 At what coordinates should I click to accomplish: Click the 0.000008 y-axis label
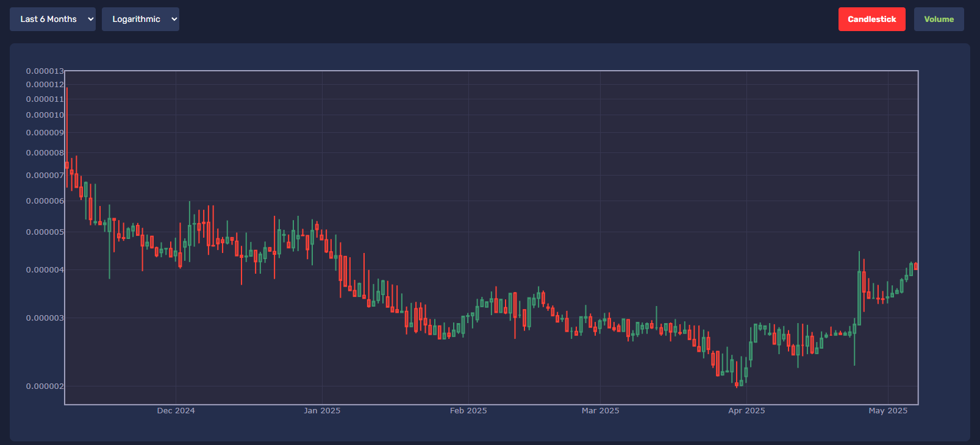tap(45, 153)
